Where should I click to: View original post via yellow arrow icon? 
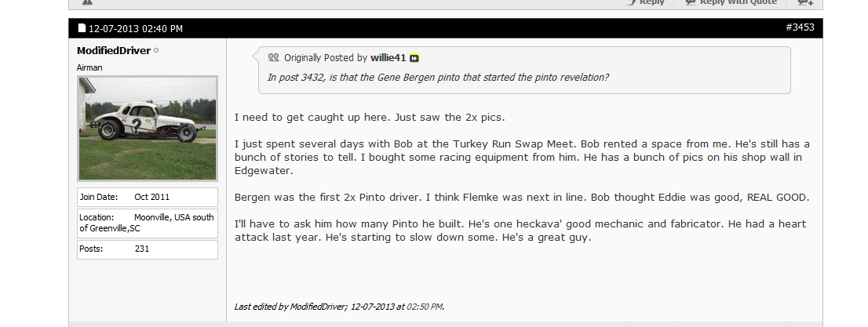(x=414, y=58)
